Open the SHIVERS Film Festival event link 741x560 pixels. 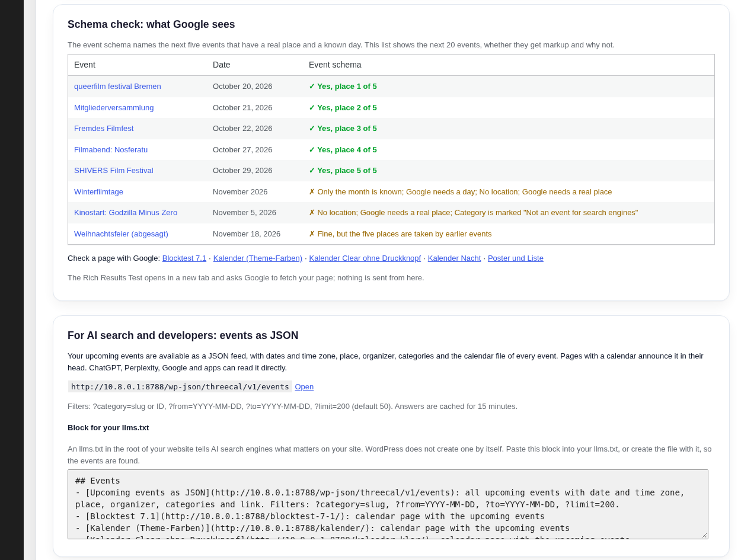click(x=114, y=171)
